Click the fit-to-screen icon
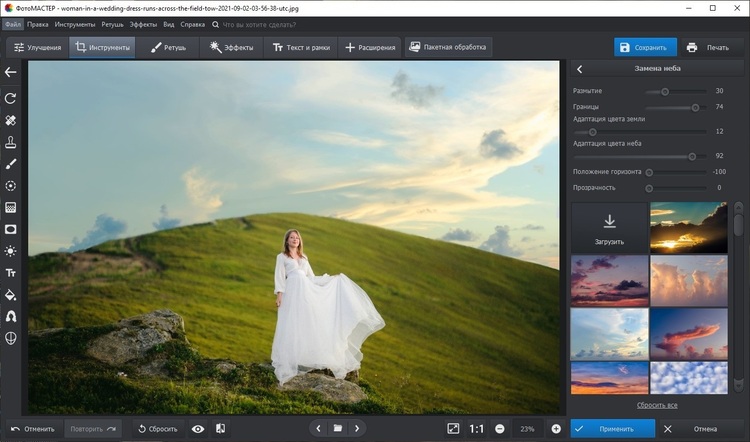Image resolution: width=750 pixels, height=442 pixels. (x=453, y=428)
